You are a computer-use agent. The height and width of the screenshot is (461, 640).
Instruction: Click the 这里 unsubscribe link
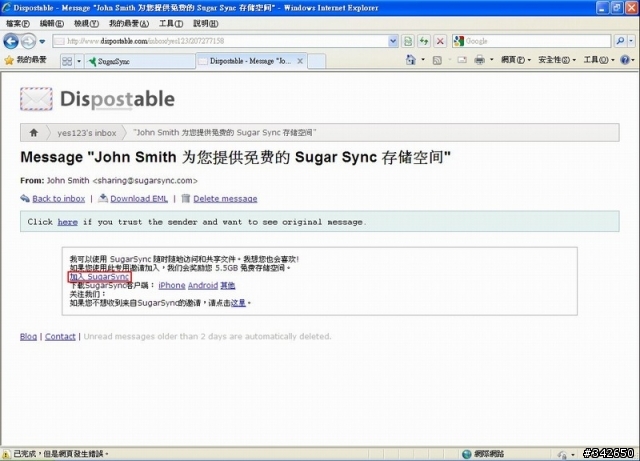point(238,303)
